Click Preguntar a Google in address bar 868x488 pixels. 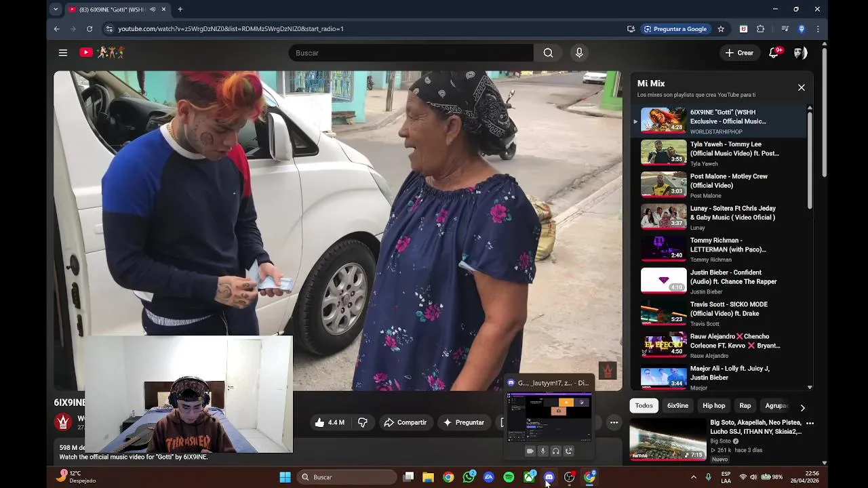675,29
